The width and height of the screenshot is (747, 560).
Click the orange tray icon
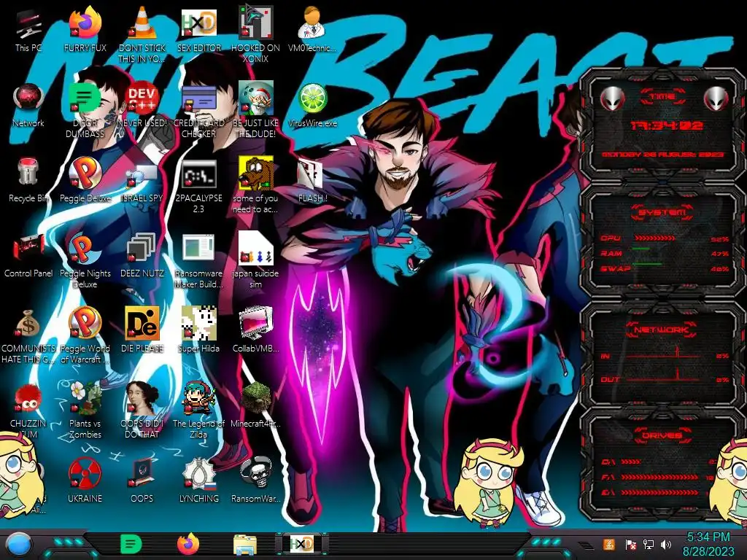(x=609, y=545)
